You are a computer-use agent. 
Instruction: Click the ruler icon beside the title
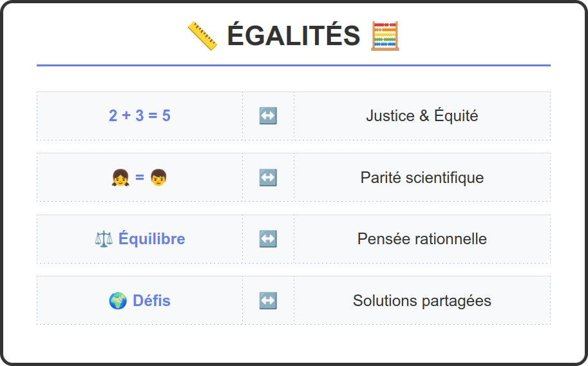click(202, 35)
